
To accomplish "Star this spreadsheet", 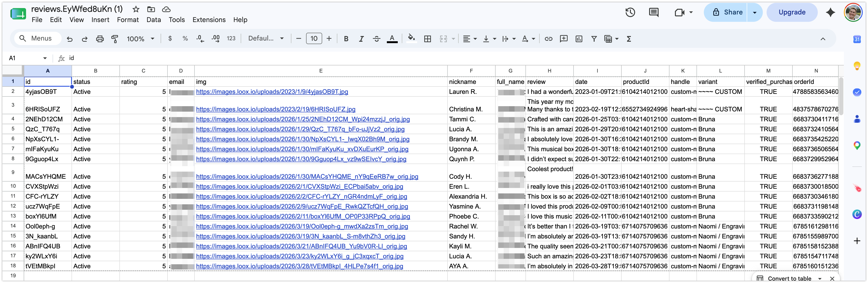I will (x=136, y=9).
